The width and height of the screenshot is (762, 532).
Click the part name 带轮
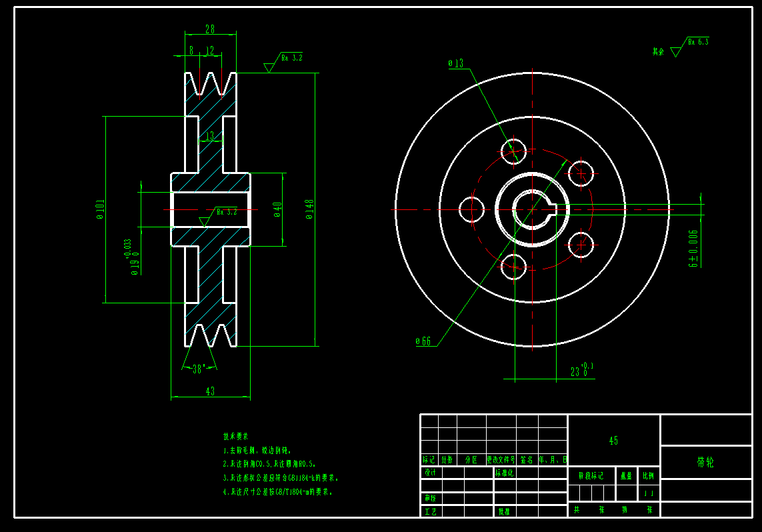705,462
